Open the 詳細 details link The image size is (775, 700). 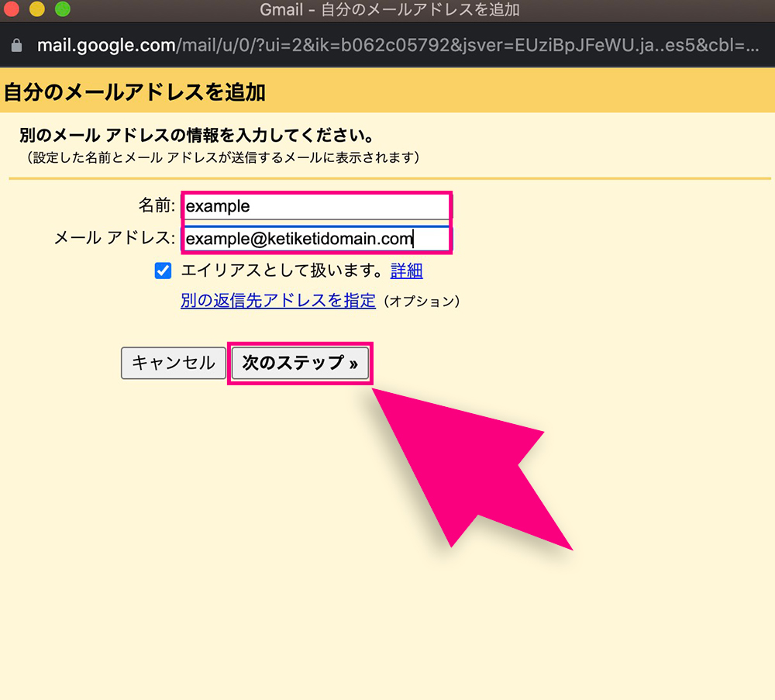pyautogui.click(x=406, y=271)
